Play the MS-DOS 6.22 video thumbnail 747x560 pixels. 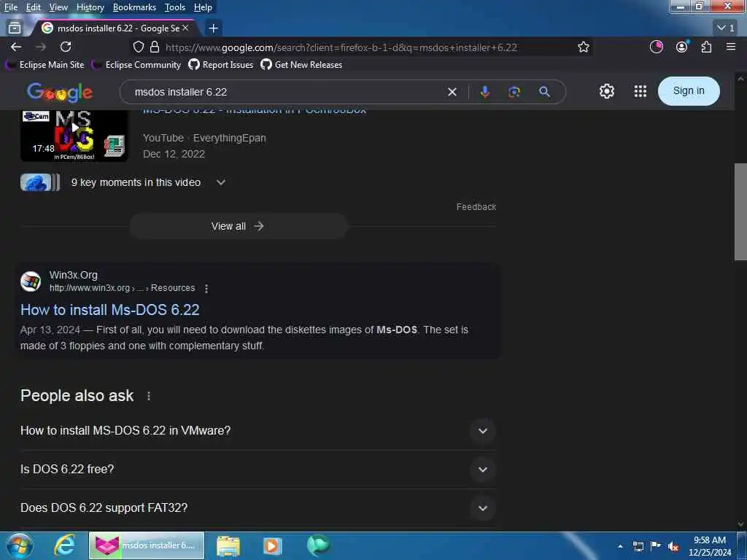tap(74, 136)
